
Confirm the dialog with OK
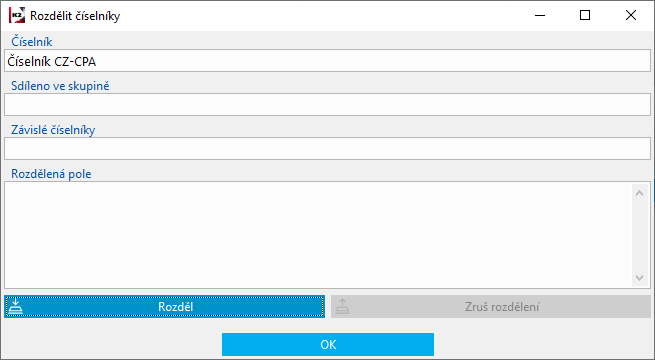click(x=328, y=345)
